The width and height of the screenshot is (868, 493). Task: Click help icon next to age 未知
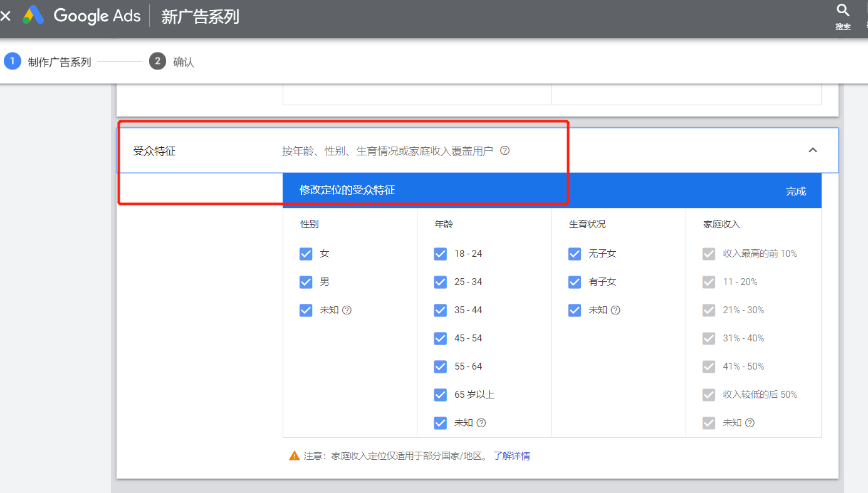[481, 423]
